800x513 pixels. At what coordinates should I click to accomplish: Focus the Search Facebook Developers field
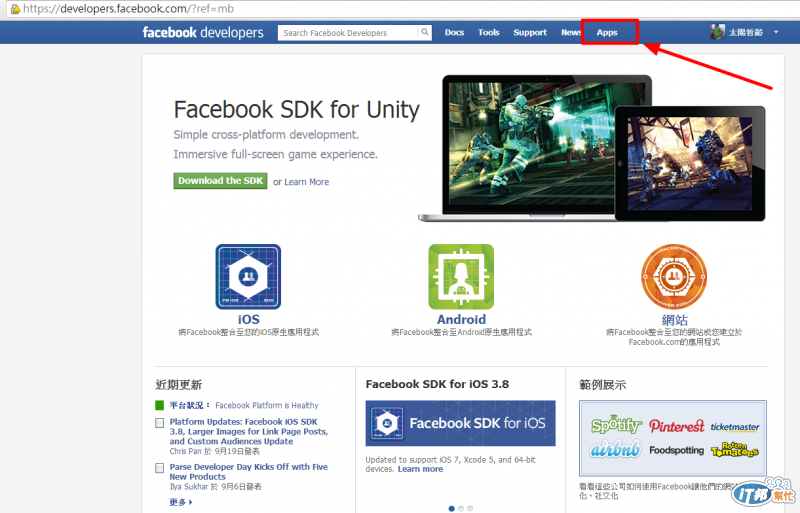click(348, 33)
